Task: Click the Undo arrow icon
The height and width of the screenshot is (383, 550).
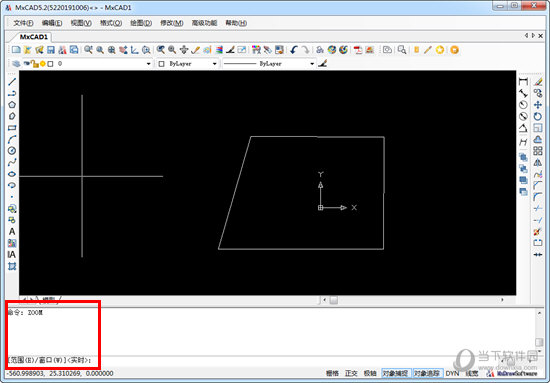Action: [x=294, y=50]
